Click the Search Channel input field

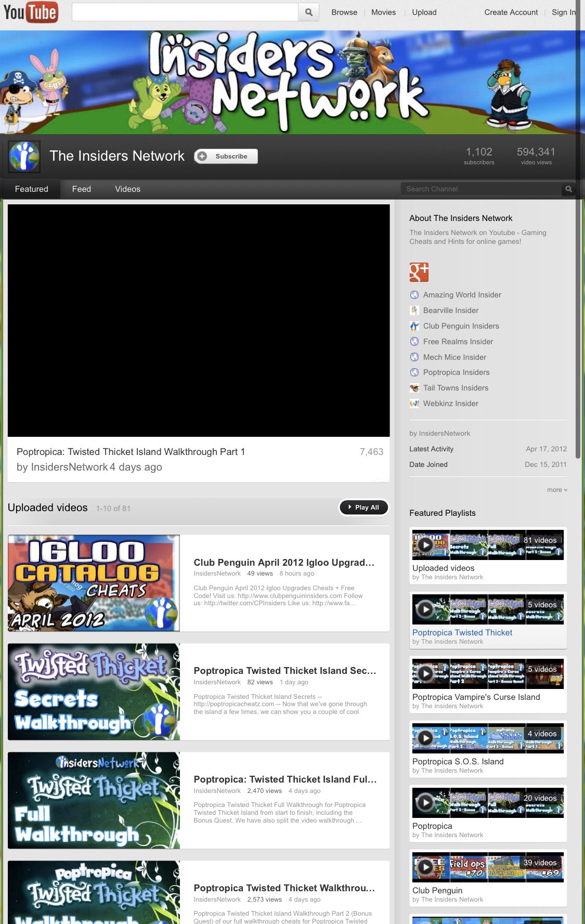coord(481,189)
